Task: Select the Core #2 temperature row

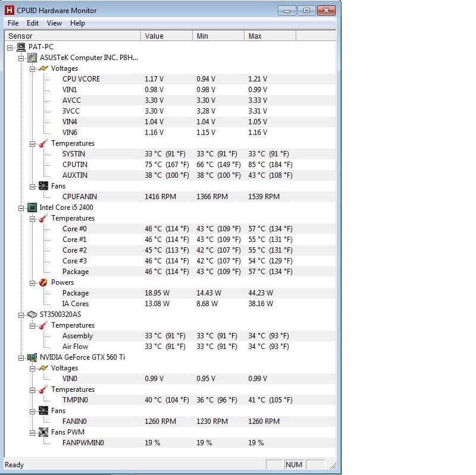Action: tap(199, 250)
